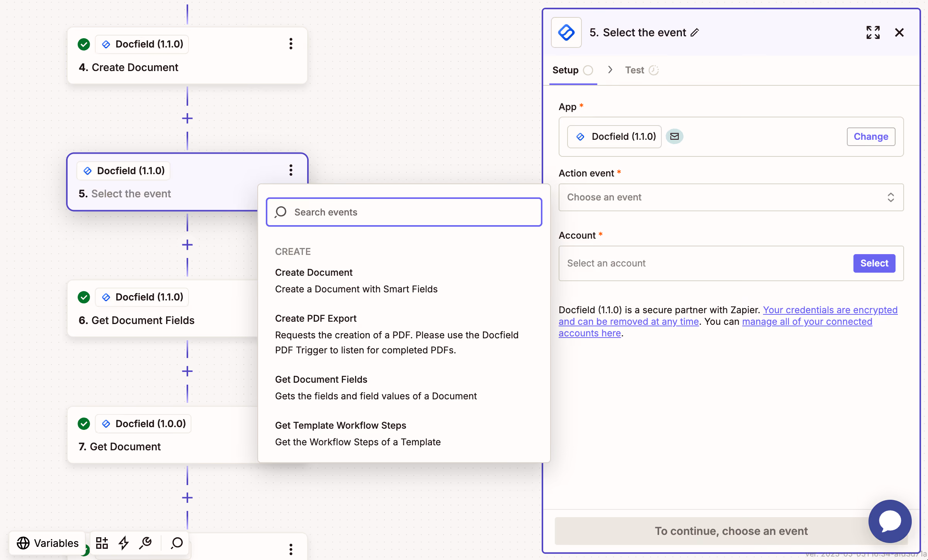Switch to the Setup tab
The height and width of the screenshot is (560, 928).
[573, 70]
